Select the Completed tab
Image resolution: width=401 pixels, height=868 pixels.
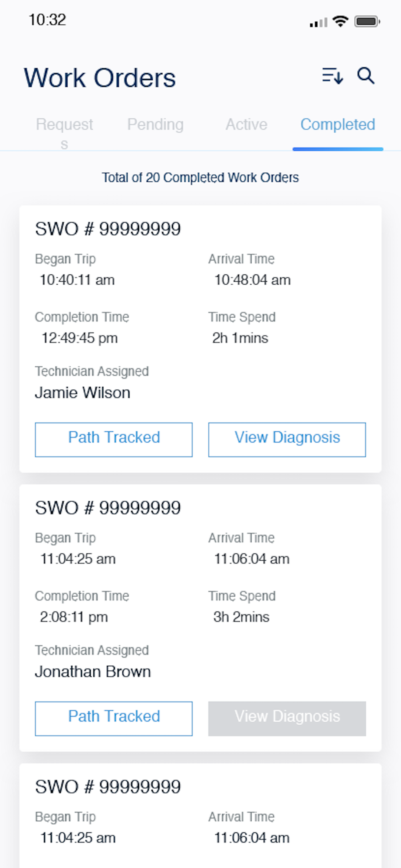(x=338, y=125)
